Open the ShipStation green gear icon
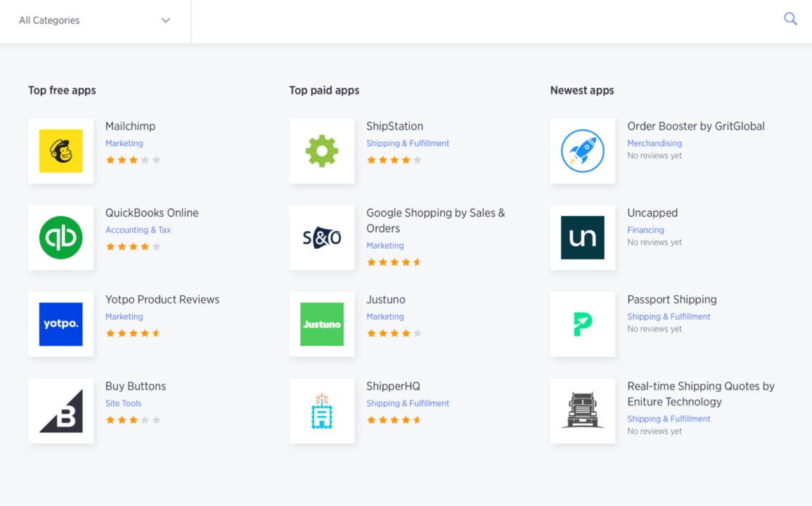The image size is (812, 506). coord(321,150)
